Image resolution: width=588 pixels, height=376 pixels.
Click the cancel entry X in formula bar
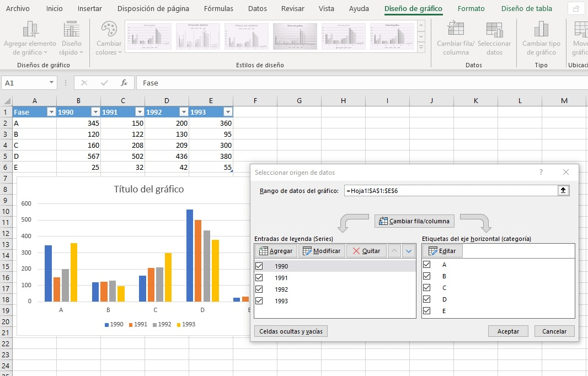click(x=84, y=83)
